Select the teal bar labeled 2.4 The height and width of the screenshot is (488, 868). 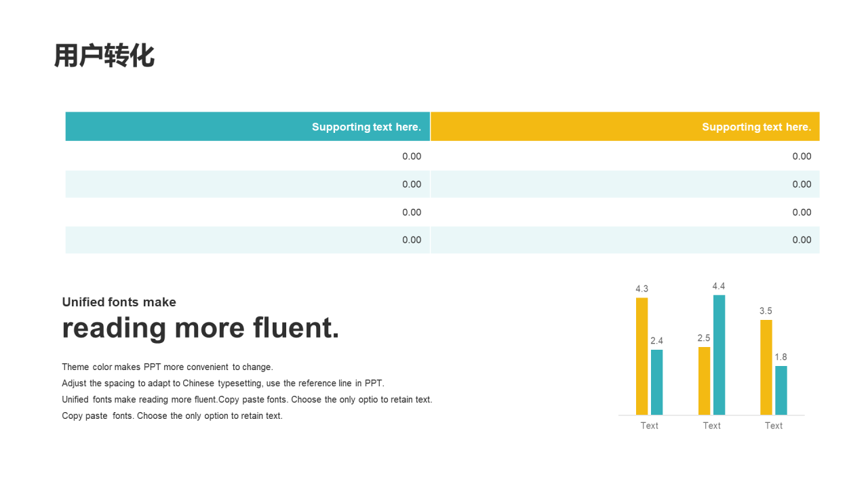(x=656, y=382)
